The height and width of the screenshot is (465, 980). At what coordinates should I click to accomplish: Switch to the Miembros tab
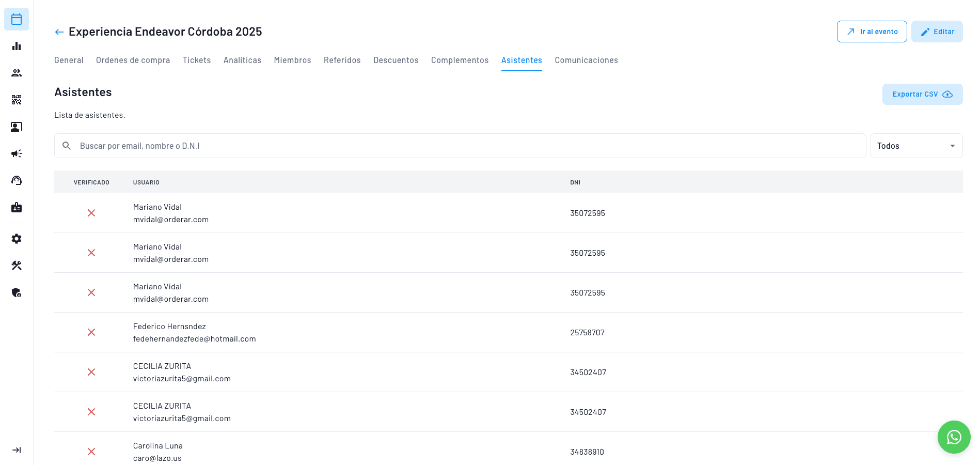(292, 60)
